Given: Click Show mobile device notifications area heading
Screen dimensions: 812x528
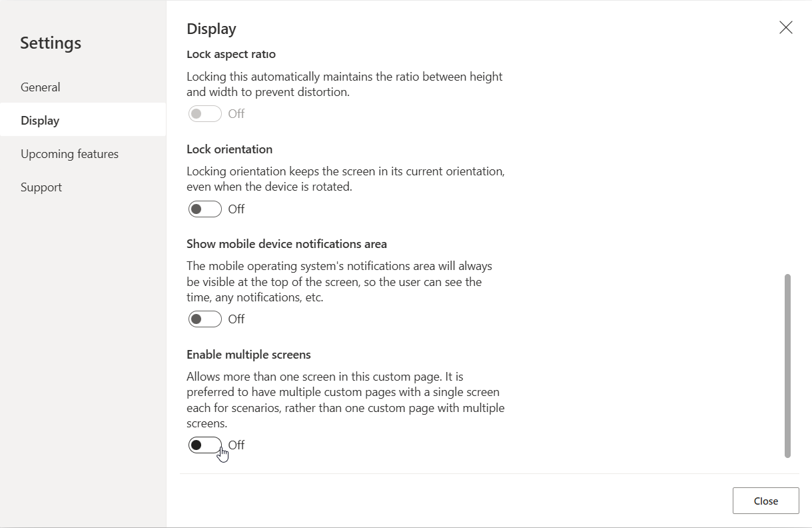Looking at the screenshot, I should 286,243.
